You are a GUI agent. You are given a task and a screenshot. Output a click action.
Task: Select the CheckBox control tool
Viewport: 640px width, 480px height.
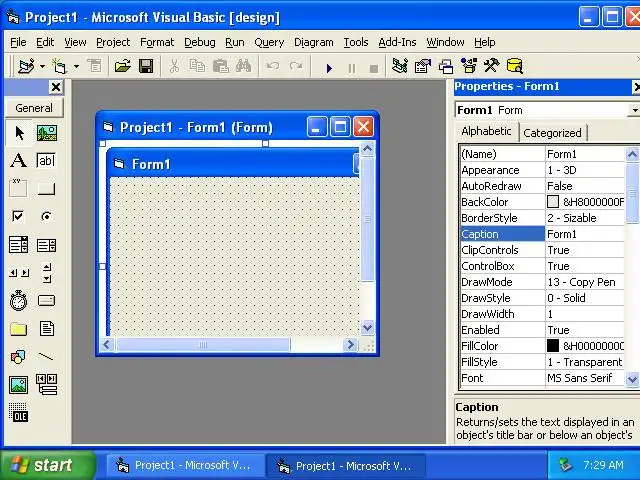coord(18,216)
